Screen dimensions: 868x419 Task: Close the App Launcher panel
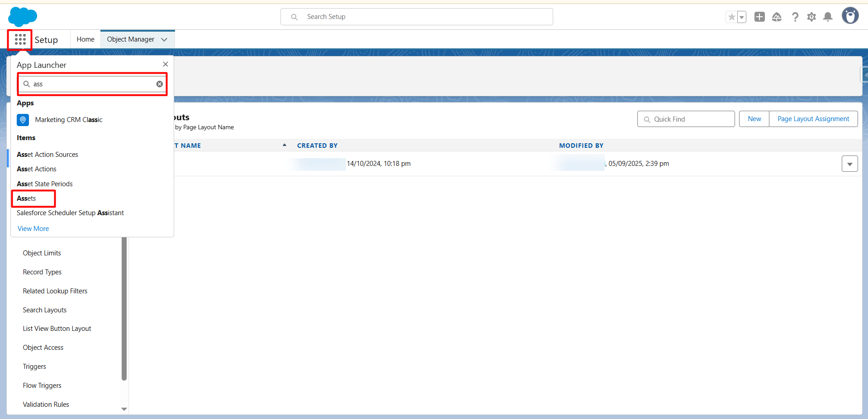click(x=166, y=64)
